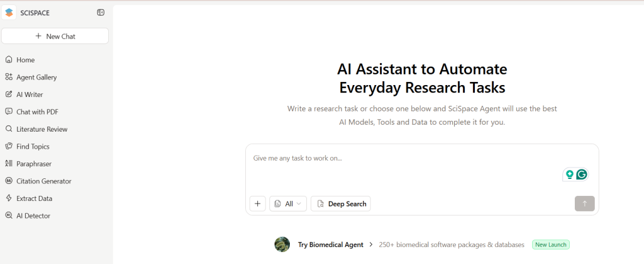Click the plus attachment button
Screen dimensions: 644x264
click(x=258, y=204)
